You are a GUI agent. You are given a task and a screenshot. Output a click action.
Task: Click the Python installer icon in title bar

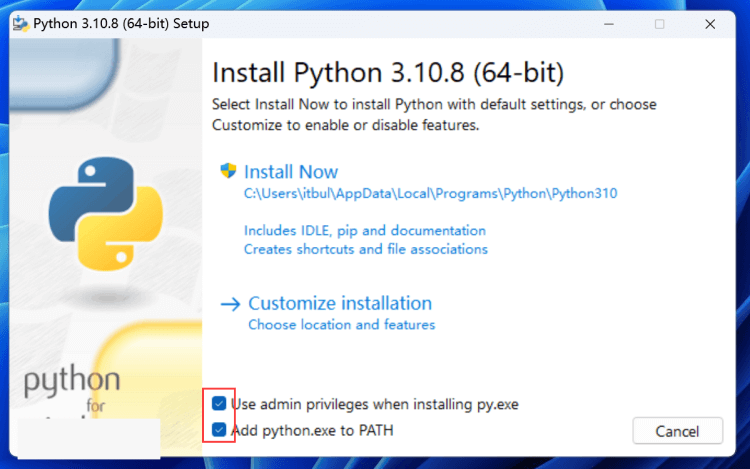pos(21,23)
